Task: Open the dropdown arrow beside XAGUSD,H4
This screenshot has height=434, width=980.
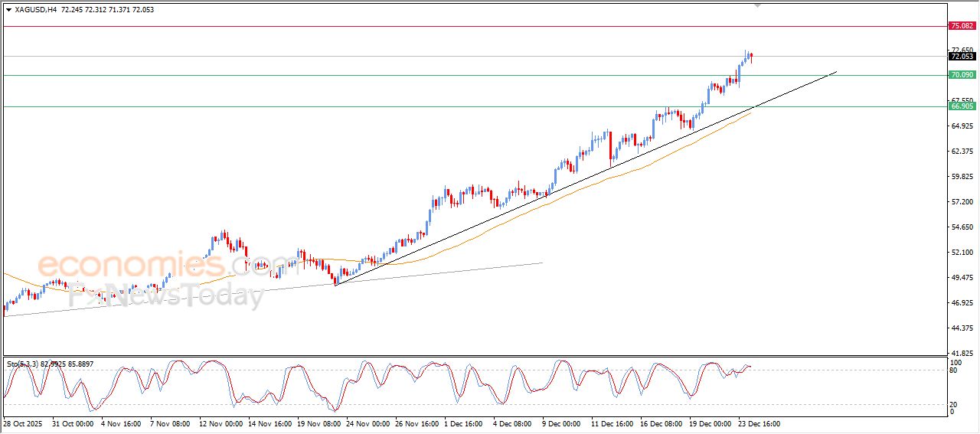Action: (x=8, y=10)
